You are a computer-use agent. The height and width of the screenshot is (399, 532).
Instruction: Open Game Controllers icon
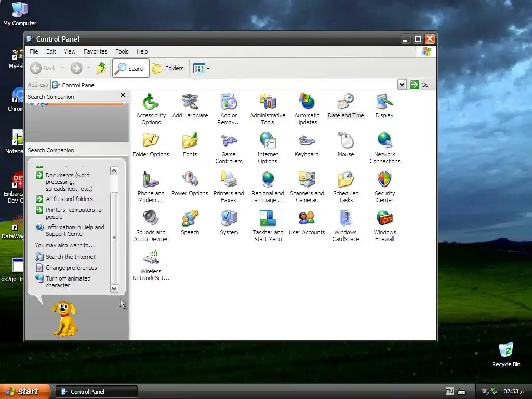(229, 148)
